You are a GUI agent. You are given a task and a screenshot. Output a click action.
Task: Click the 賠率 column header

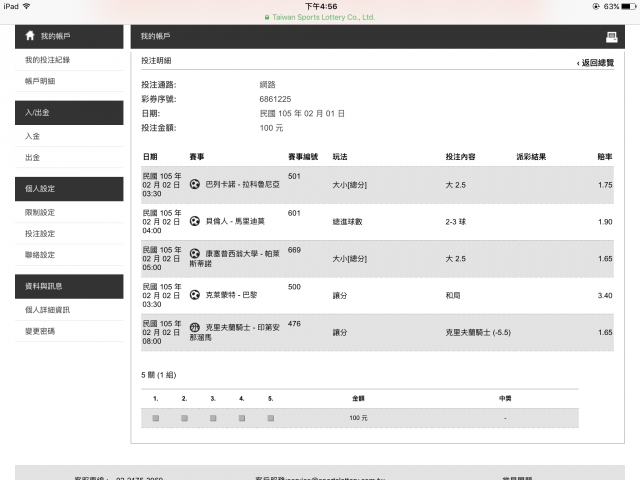coord(605,157)
